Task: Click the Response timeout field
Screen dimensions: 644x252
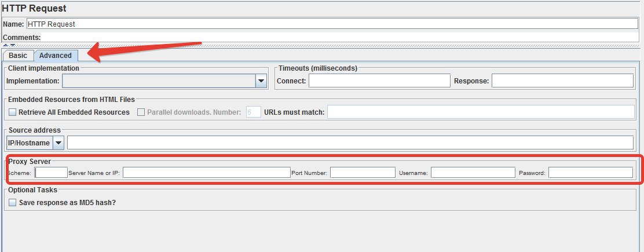Action: coord(563,81)
